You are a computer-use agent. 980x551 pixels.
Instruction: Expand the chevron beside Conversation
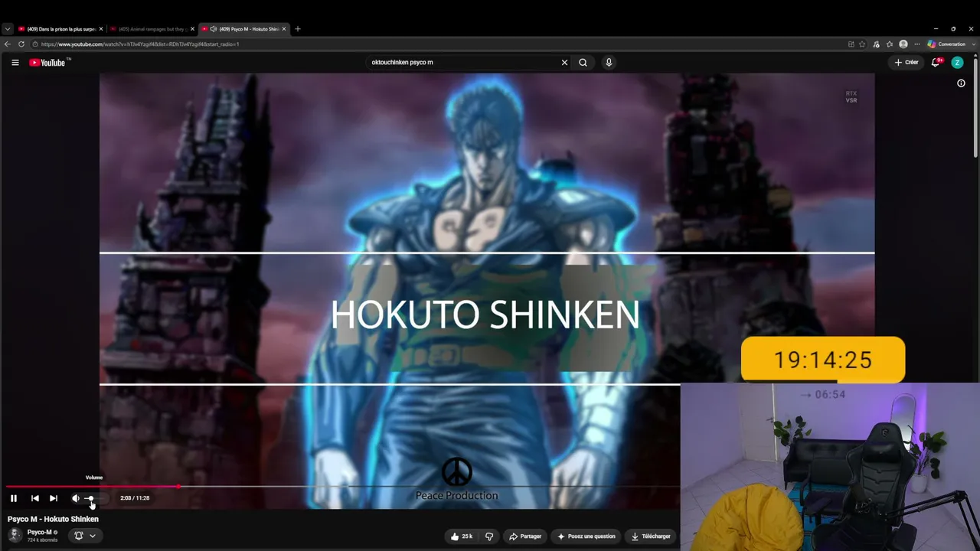coord(973,44)
